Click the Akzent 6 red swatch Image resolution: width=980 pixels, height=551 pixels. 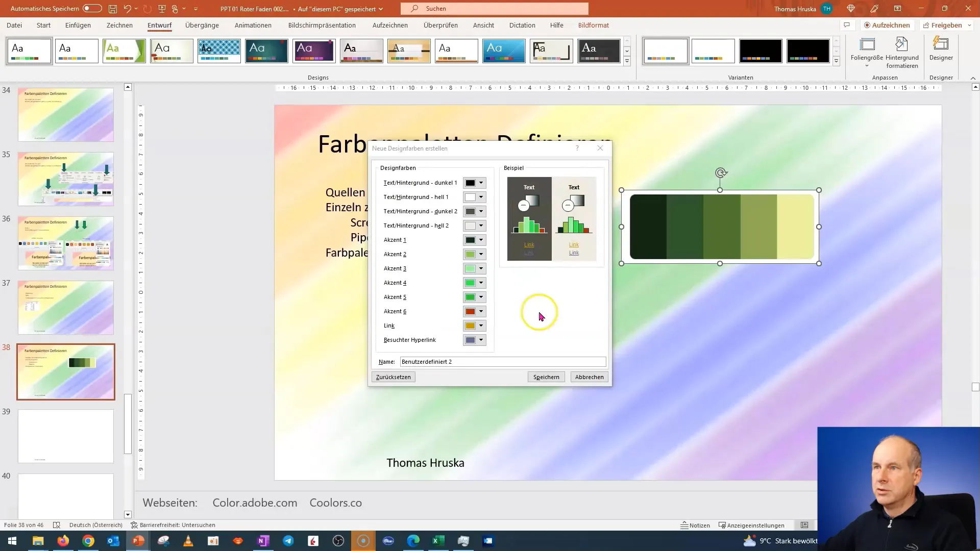(470, 311)
